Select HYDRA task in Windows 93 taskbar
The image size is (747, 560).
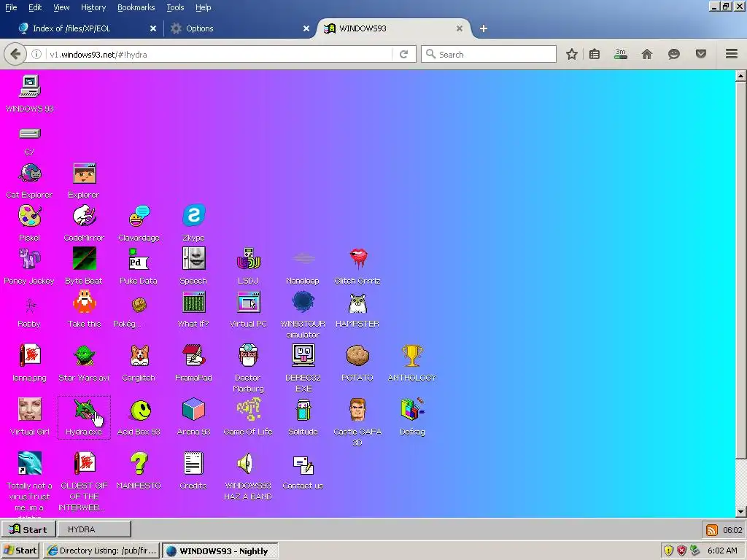point(94,529)
